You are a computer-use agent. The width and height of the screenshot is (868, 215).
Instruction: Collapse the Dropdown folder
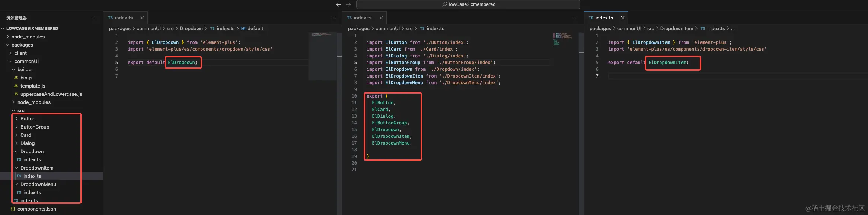click(x=51, y=151)
